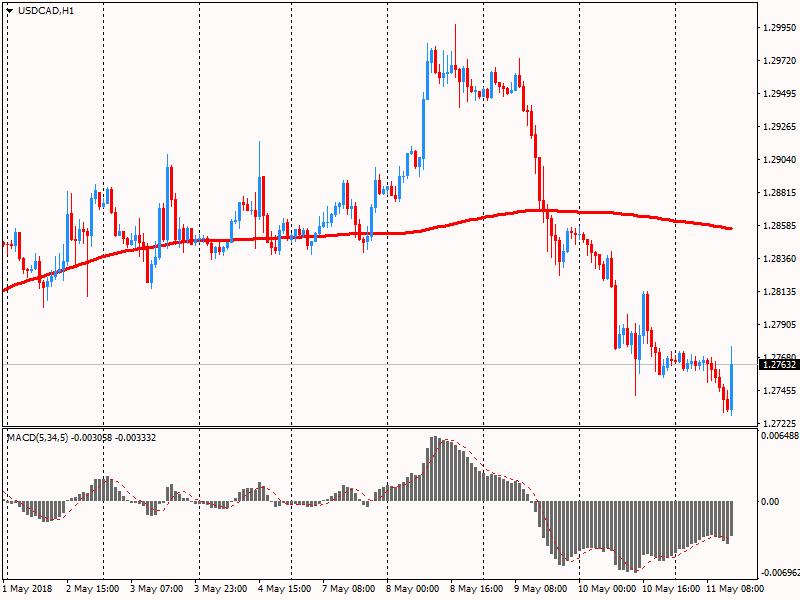Select the current price label 1.27632

(779, 364)
